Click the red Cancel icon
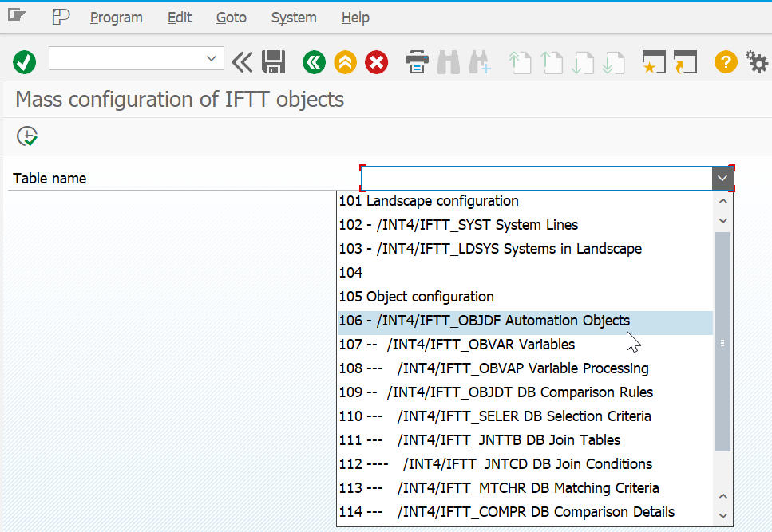 point(376,61)
